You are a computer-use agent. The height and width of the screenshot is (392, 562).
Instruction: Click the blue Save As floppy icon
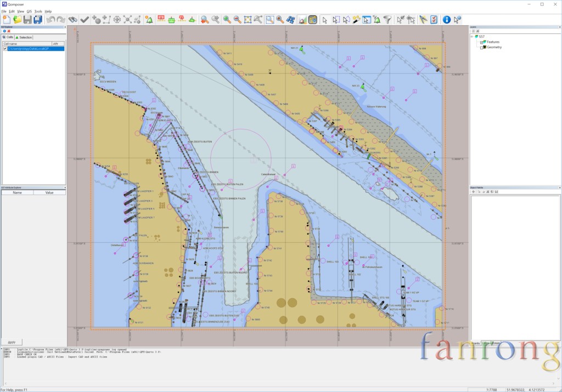38,20
